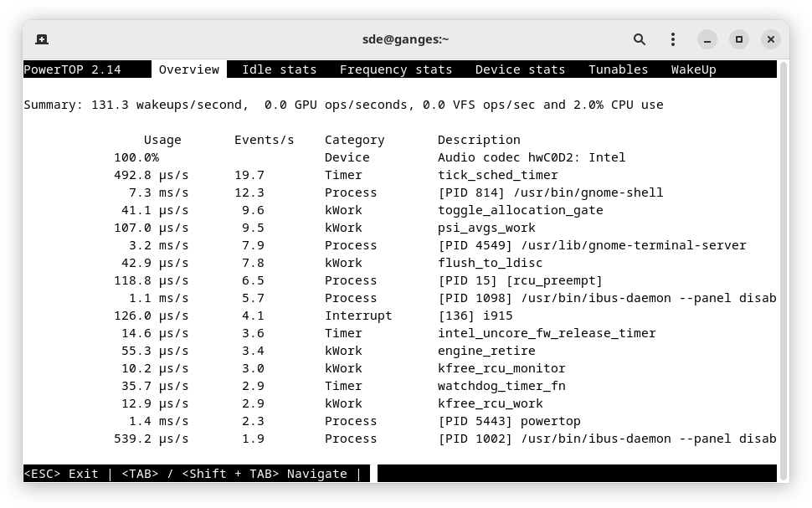This screenshot has width=812, height=508.
Task: Click the kfree_rcu_work entry
Action: click(x=490, y=404)
